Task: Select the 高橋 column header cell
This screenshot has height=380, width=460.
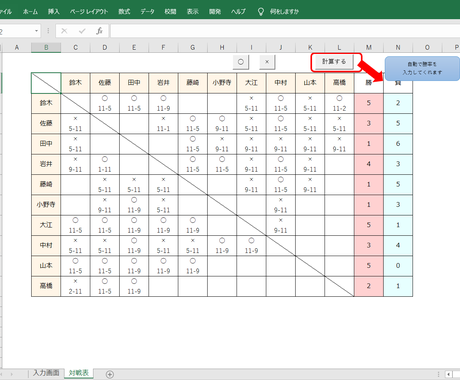Action: click(x=339, y=83)
